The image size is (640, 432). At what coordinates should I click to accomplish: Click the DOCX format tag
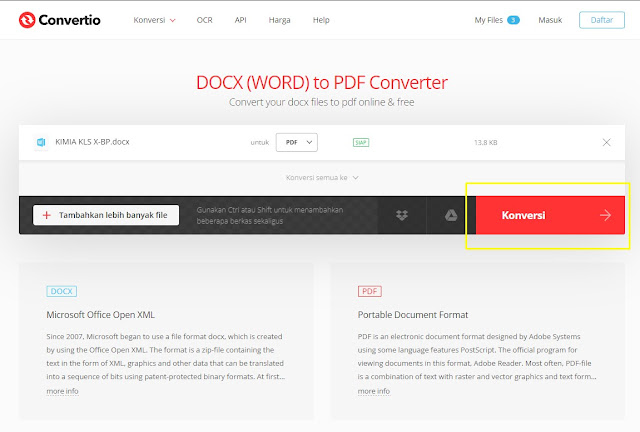tap(62, 291)
